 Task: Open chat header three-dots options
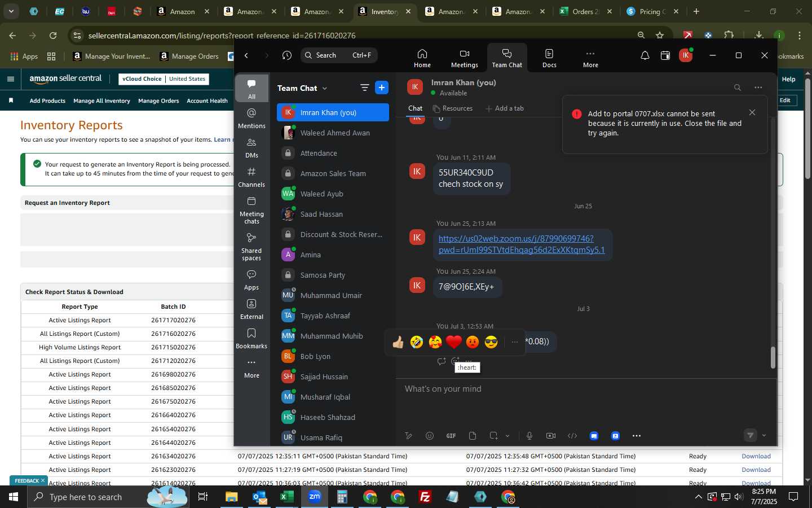pos(758,87)
